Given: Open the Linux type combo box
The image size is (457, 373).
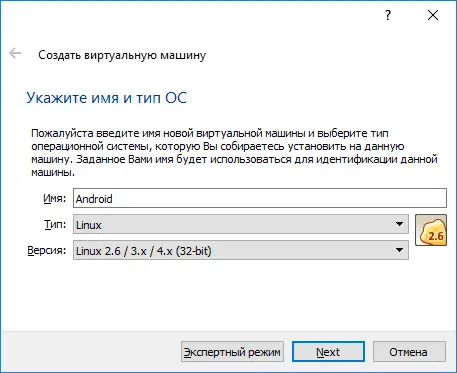Looking at the screenshot, I should (x=241, y=224).
